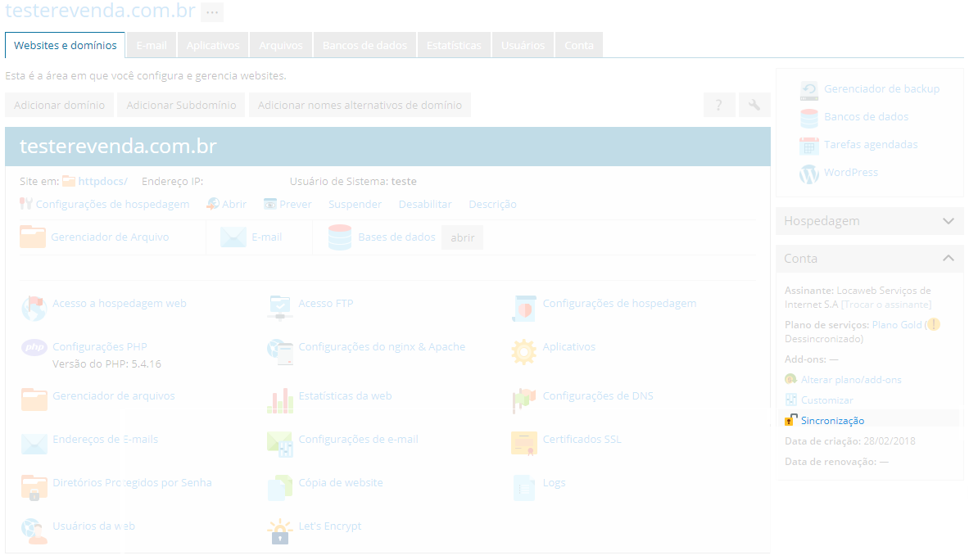969x560 pixels.
Task: Click the Adicionar Subdomínio button
Action: [x=181, y=105]
